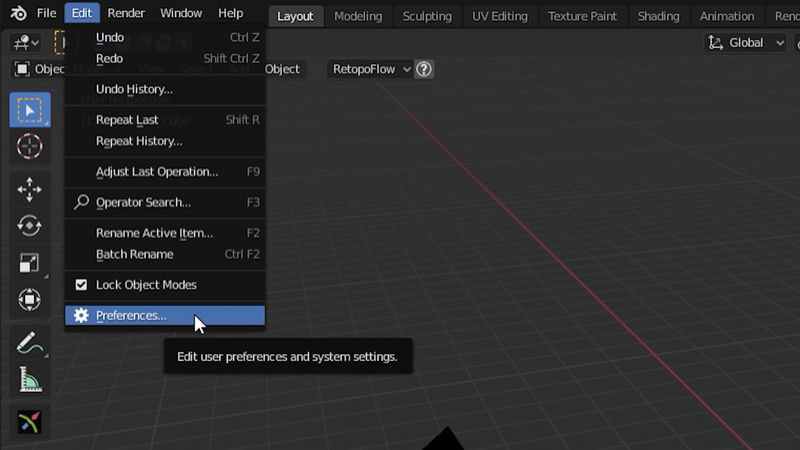Open RetopoFlow help question mark button
This screenshot has height=450, width=800.
tap(423, 69)
